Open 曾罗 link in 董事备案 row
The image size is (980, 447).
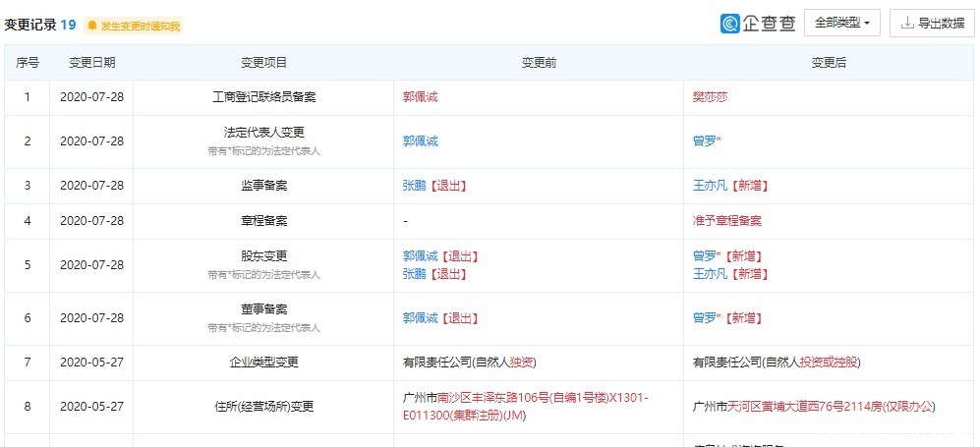705,317
